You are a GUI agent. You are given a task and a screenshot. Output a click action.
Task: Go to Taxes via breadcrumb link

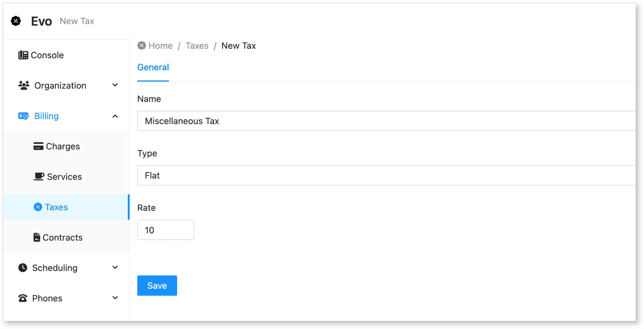coord(197,46)
